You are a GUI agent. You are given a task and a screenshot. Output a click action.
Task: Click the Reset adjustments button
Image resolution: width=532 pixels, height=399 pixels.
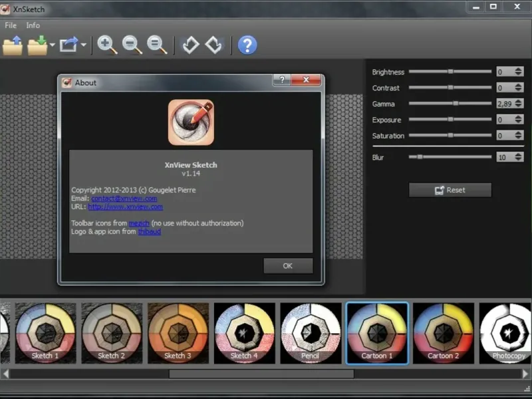coord(450,190)
